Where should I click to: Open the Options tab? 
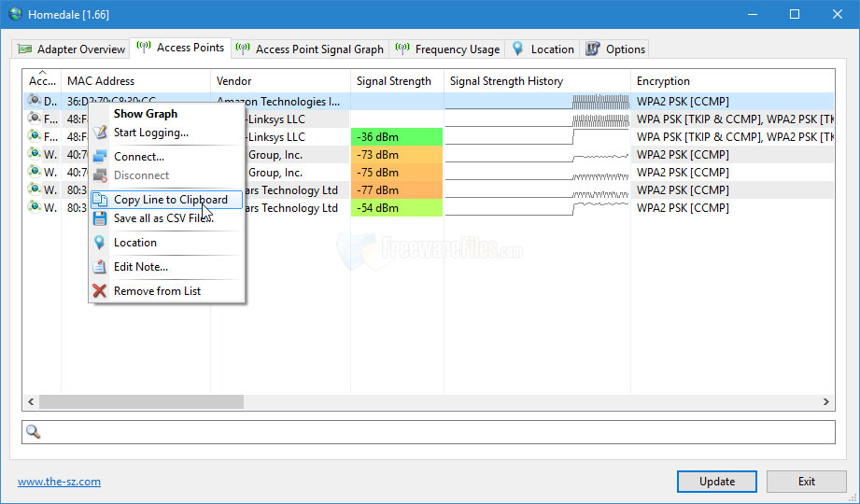(x=615, y=49)
